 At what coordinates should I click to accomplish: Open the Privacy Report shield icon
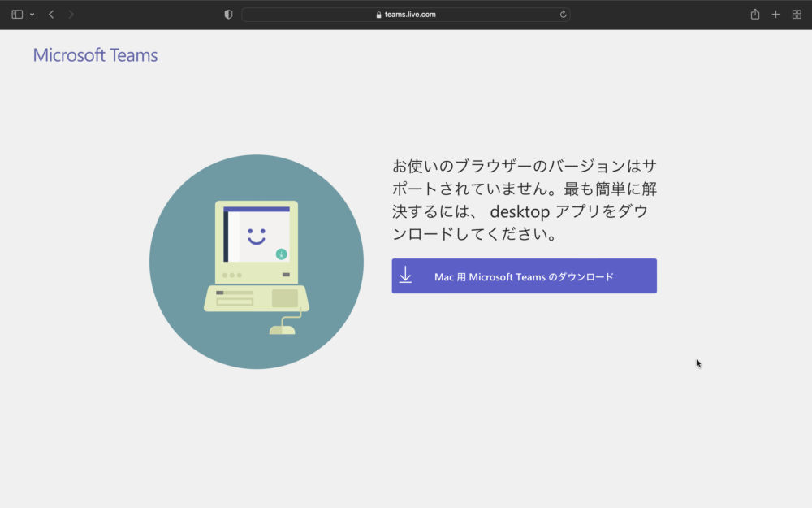click(227, 14)
